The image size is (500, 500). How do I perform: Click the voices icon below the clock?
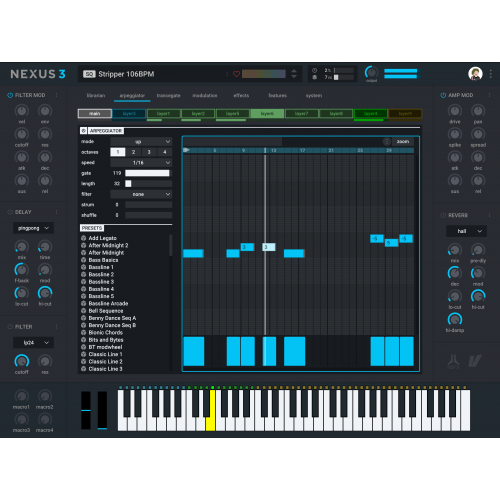(314, 77)
